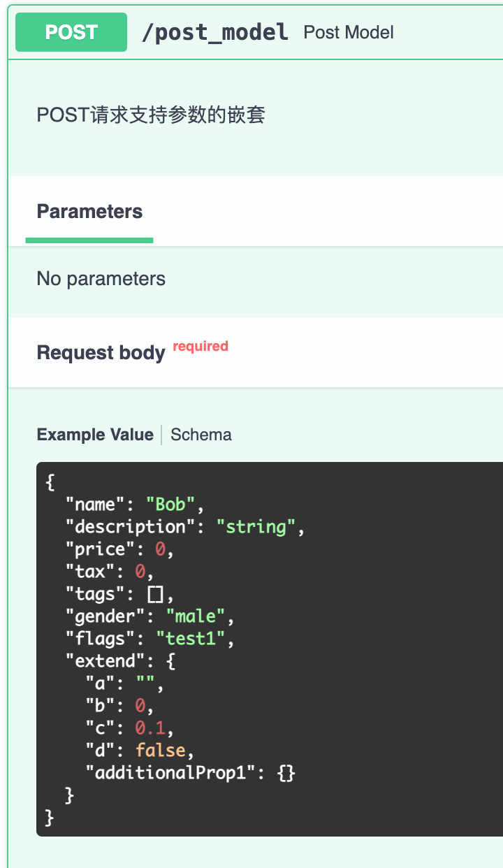Click the Request body heading
Viewport: 503px width, 868px height.
(101, 353)
